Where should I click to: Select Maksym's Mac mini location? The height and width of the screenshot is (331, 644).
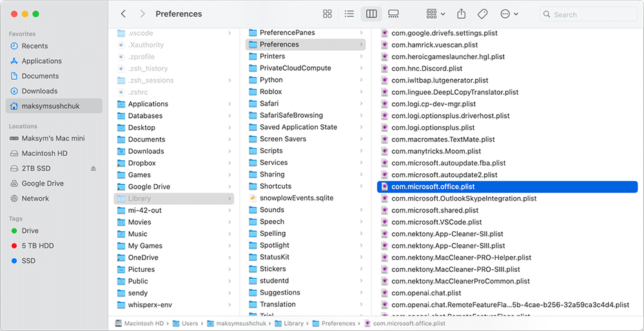[54, 138]
